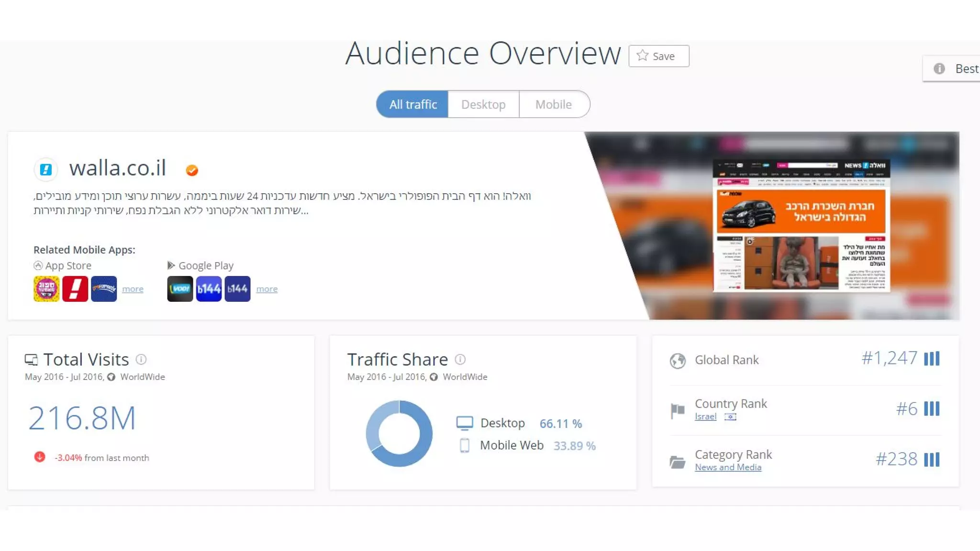This screenshot has height=551, width=980.
Task: Open the News and Media category link
Action: pyautogui.click(x=728, y=467)
